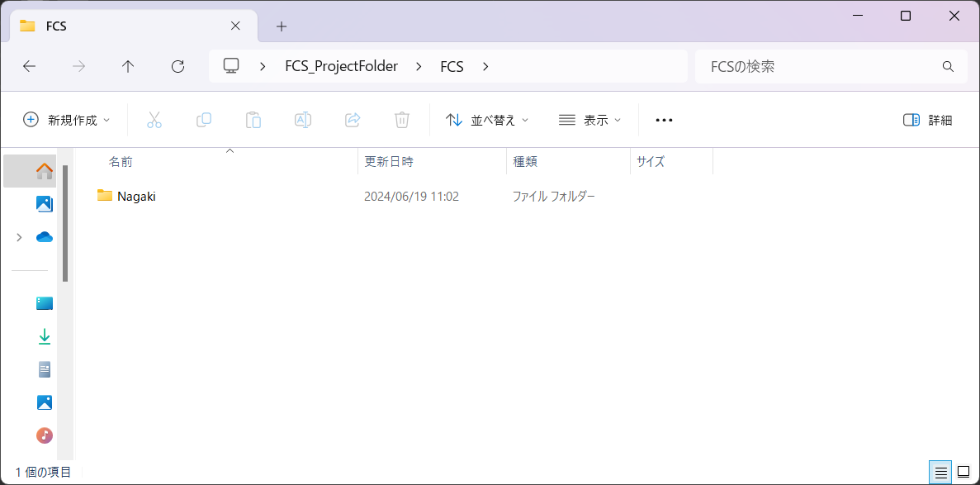Switch to large thumbnails view in status bar
980x485 pixels.
point(963,473)
